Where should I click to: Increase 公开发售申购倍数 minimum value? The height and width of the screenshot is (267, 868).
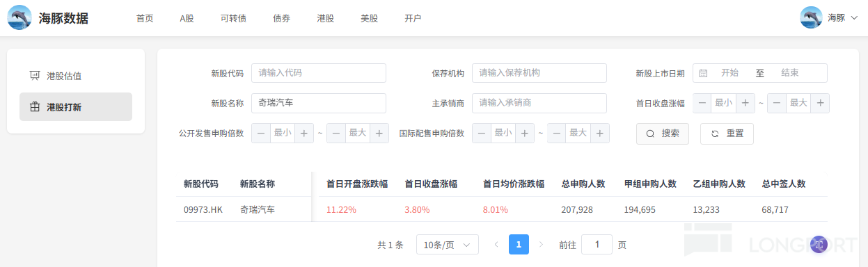pyautogui.click(x=304, y=133)
